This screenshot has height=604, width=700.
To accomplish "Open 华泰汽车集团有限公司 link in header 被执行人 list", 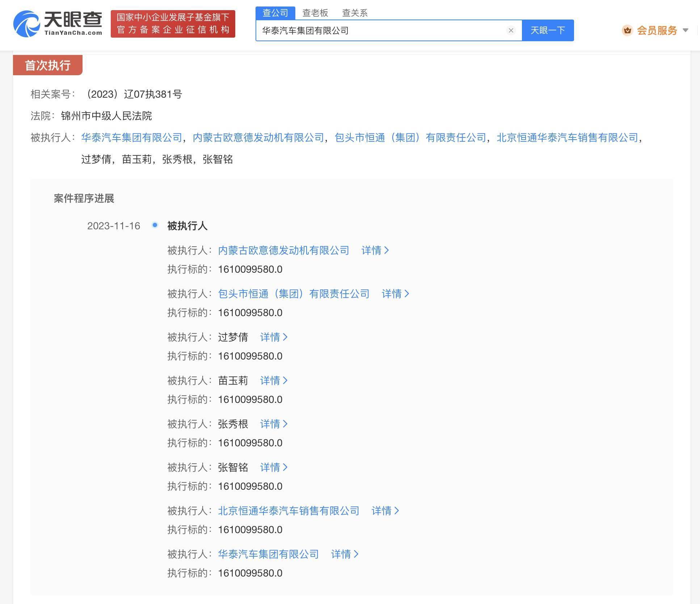I will point(131,137).
